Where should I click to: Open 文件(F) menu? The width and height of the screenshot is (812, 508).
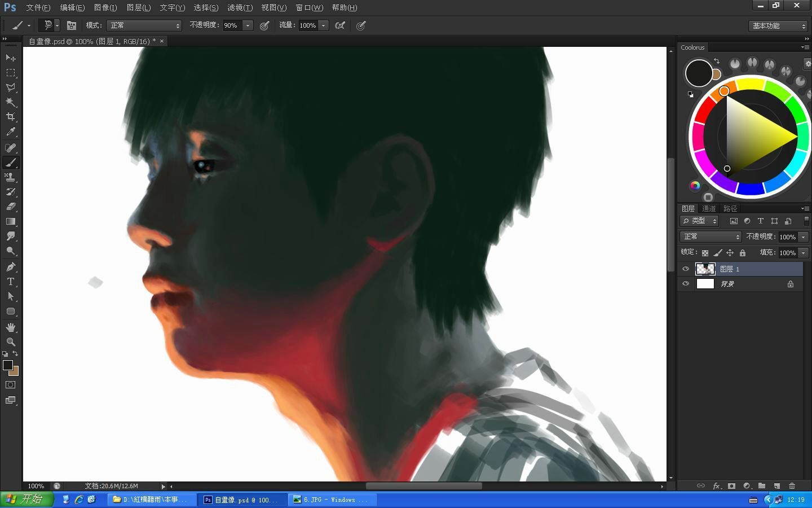point(38,7)
